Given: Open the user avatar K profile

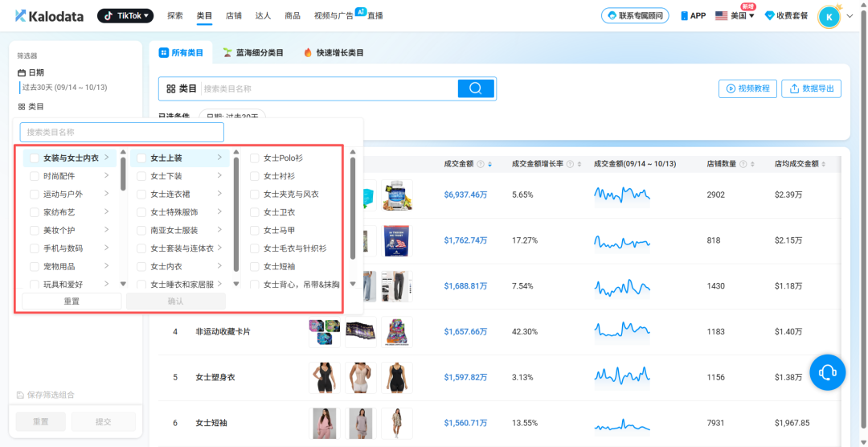Looking at the screenshot, I should 829,15.
